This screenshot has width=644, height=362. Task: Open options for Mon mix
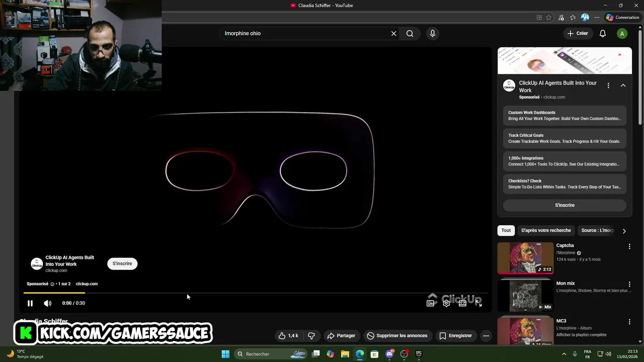click(629, 284)
